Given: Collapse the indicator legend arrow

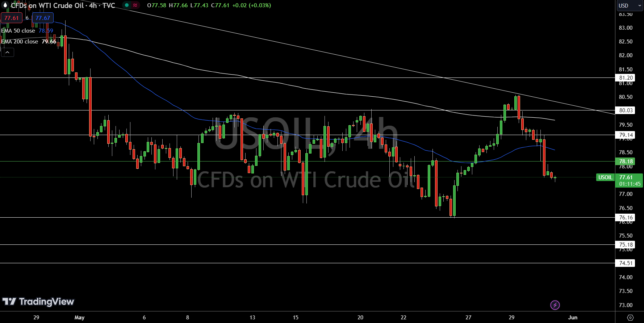Looking at the screenshot, I should [8, 53].
